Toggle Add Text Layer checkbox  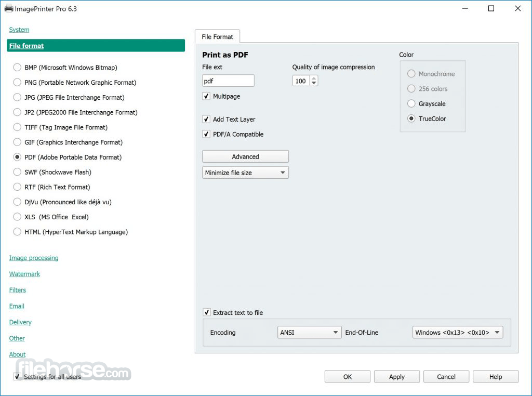point(206,119)
